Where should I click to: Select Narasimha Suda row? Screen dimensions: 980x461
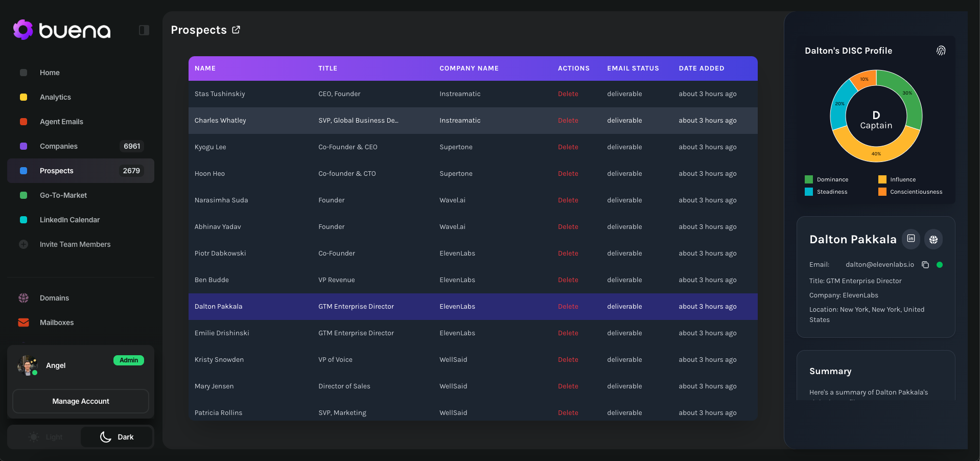point(473,200)
